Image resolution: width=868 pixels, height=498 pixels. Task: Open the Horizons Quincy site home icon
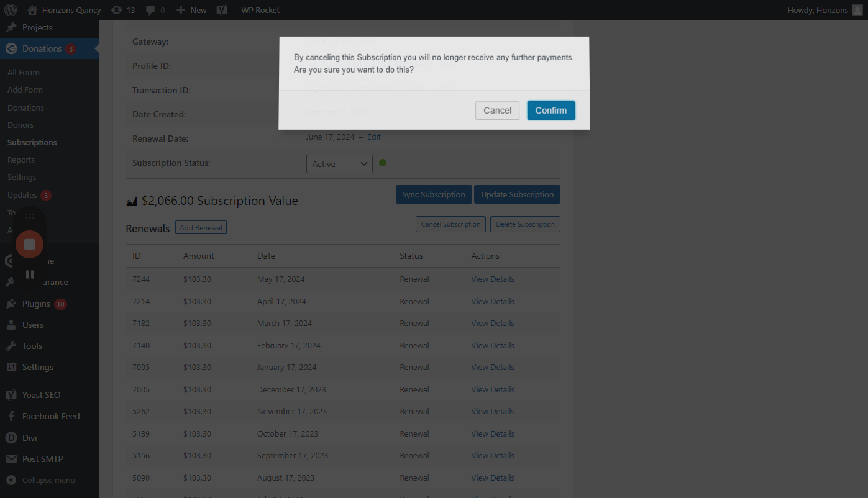coord(32,10)
